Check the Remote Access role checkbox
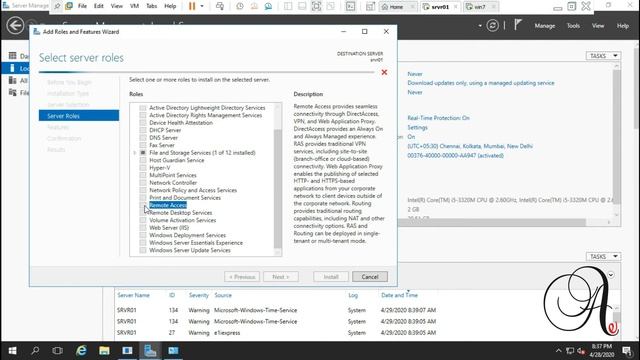Image resolution: width=640 pixels, height=360 pixels. pos(142,205)
